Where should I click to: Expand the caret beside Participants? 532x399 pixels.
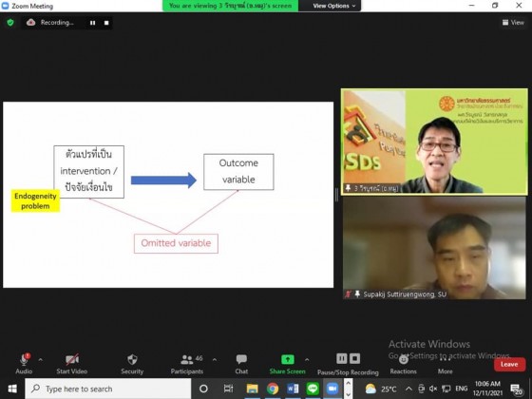215,360
